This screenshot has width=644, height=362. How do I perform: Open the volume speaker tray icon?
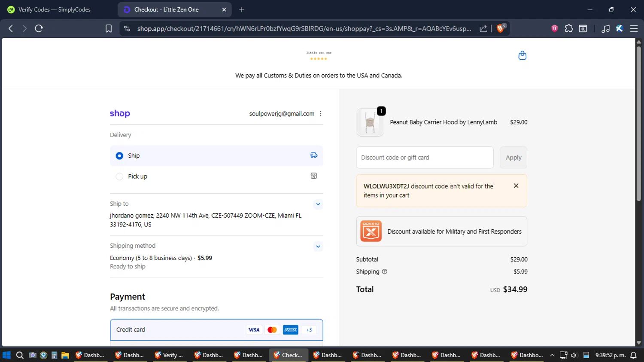tap(574, 355)
